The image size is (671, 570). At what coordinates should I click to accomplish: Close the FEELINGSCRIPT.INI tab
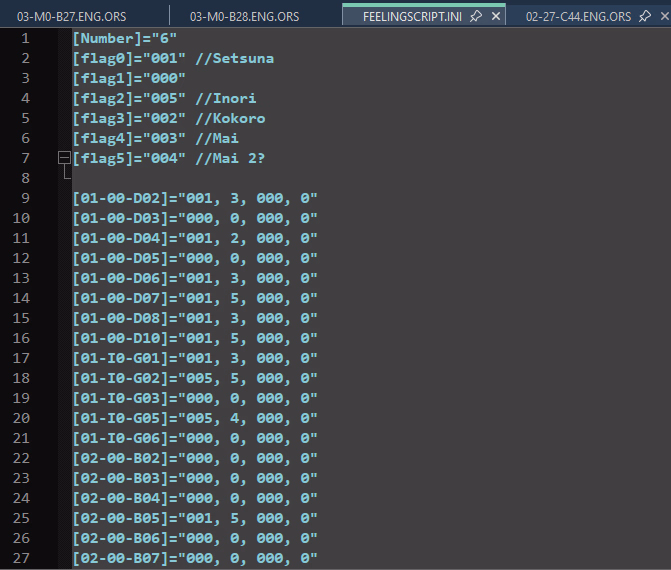(496, 17)
